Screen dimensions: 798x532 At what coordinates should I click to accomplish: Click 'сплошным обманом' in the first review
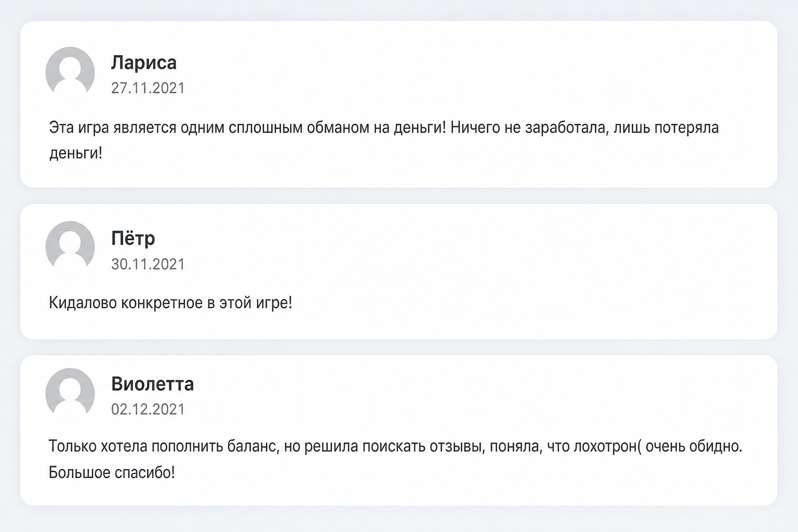[x=299, y=128]
